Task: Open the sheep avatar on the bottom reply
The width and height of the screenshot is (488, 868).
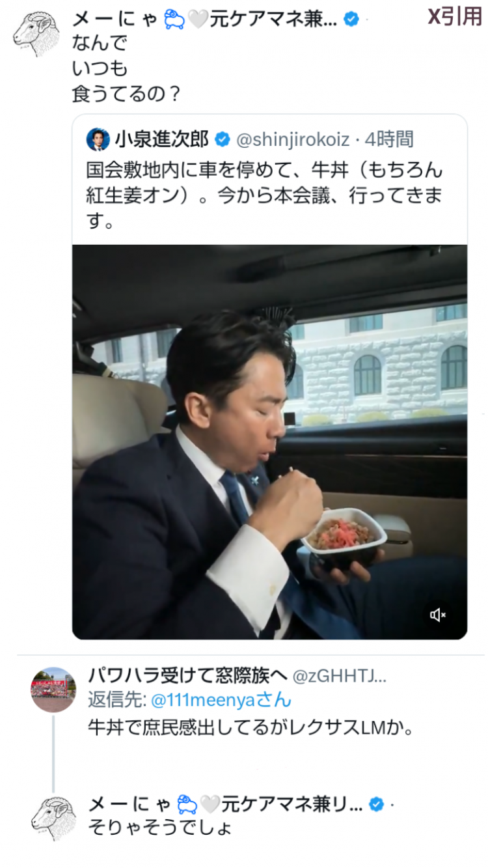Action: click(x=53, y=818)
